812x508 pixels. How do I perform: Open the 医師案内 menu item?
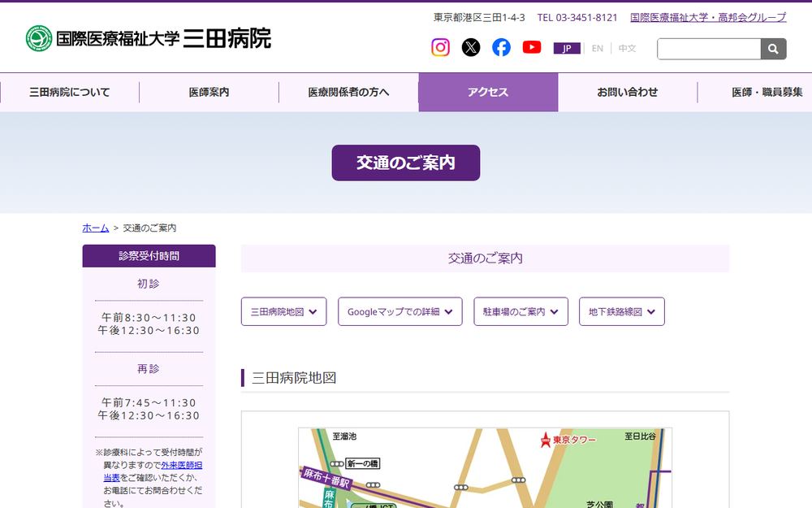pyautogui.click(x=209, y=93)
